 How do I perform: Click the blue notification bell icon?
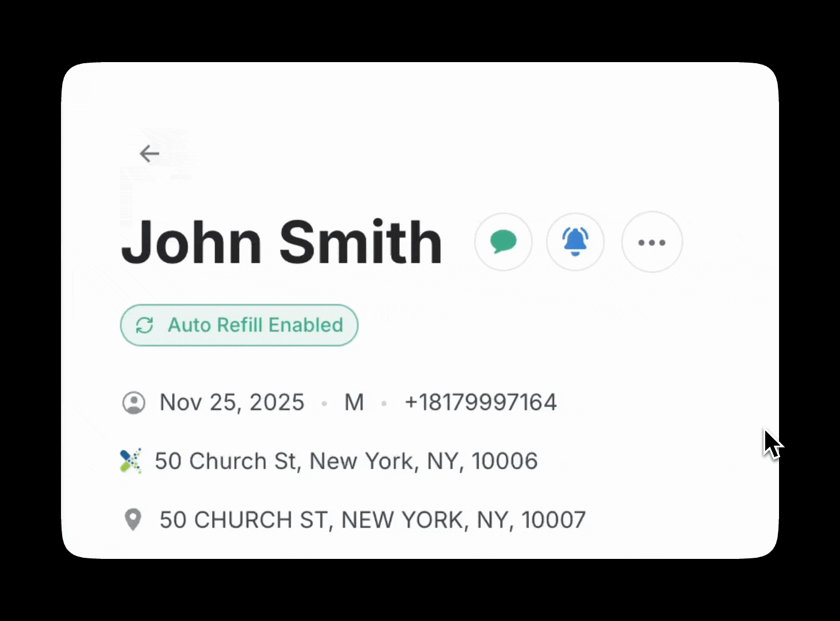tap(575, 242)
